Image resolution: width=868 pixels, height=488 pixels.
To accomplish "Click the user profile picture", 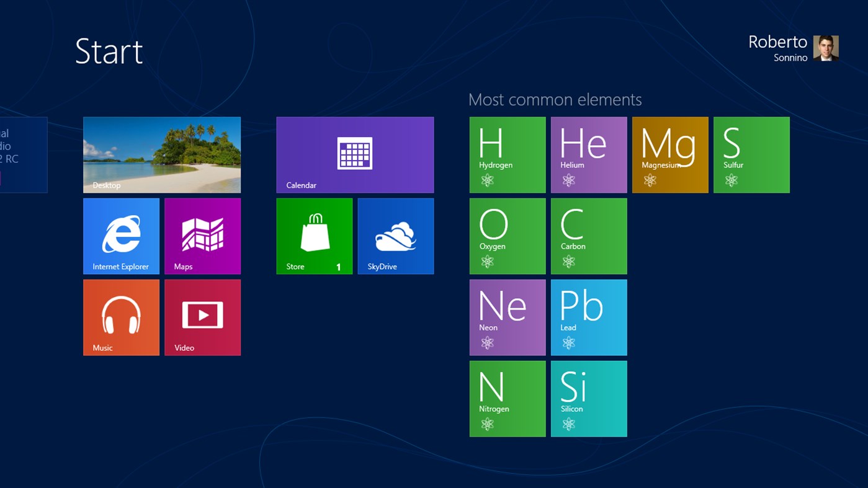I will pos(826,48).
